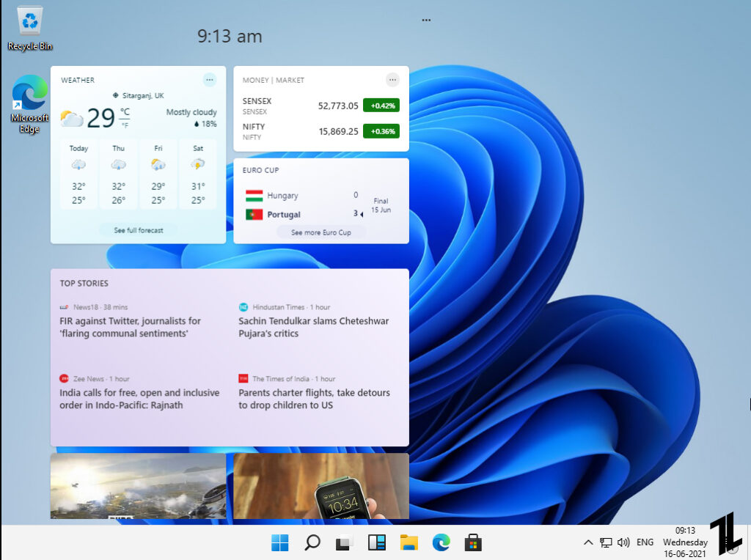
Task: Click See full forecast button
Action: click(139, 230)
